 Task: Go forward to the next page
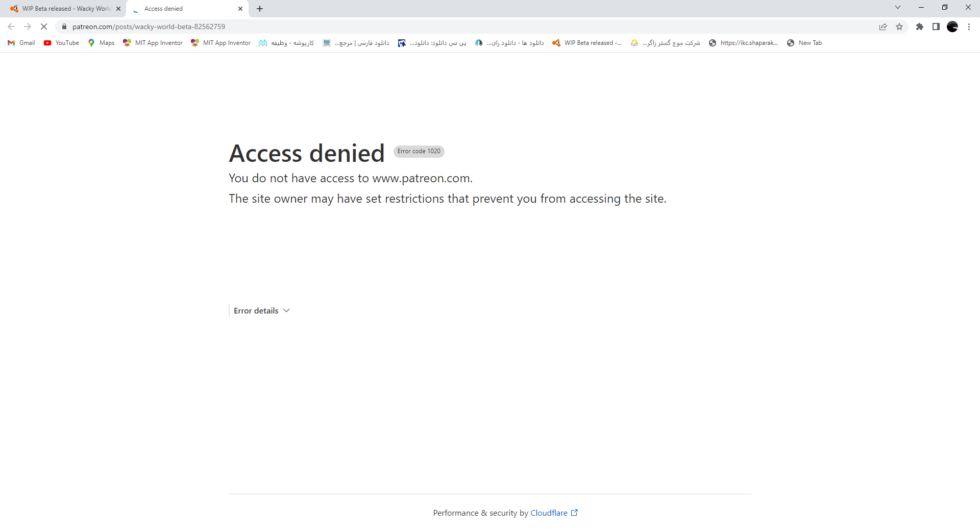point(28,27)
